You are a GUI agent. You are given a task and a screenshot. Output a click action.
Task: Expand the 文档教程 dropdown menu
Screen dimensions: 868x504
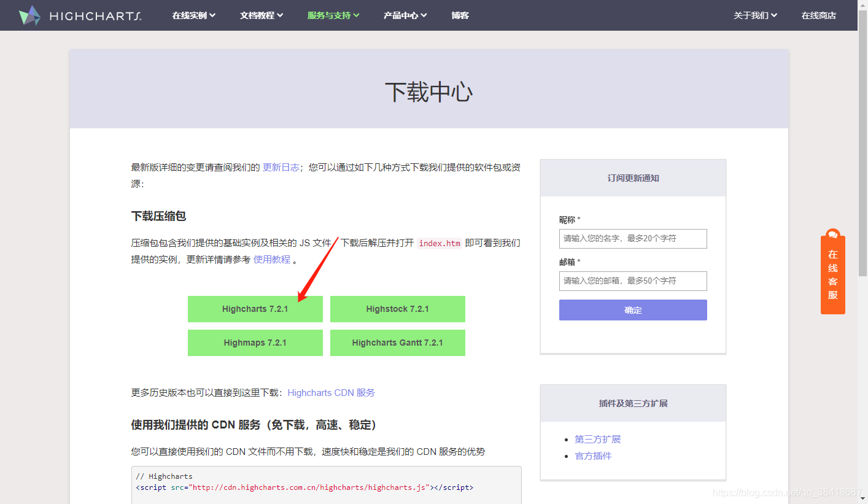[x=262, y=15]
